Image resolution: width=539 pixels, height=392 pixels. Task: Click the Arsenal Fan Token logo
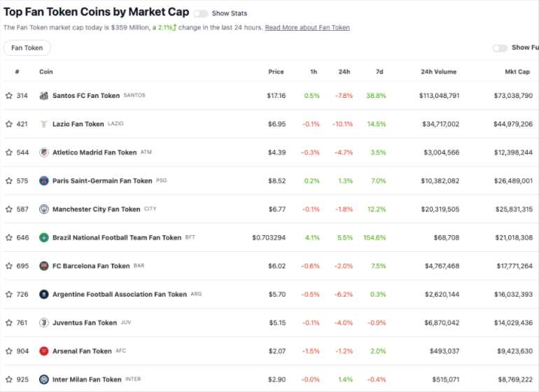click(x=44, y=351)
